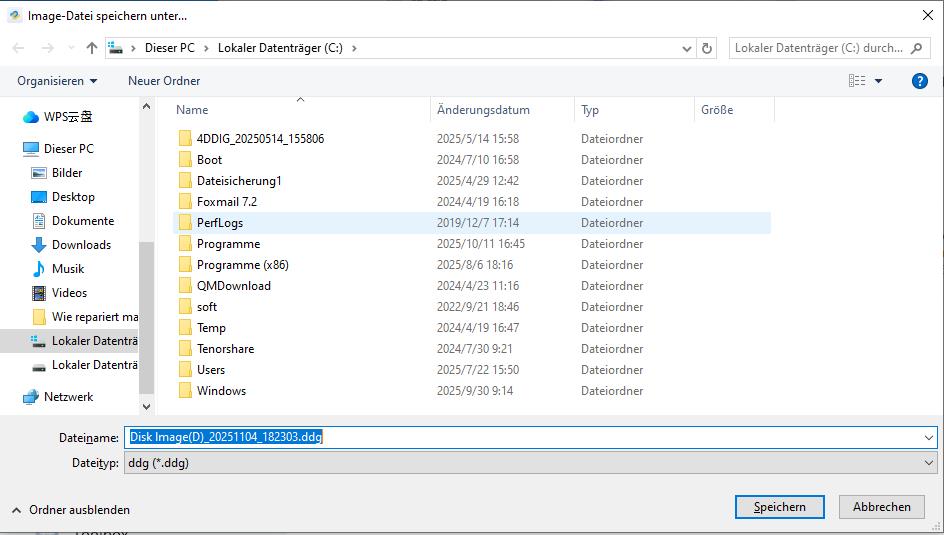Expand the Dateityp dropdown
Viewport: 944px width, 535px height.
pyautogui.click(x=929, y=463)
